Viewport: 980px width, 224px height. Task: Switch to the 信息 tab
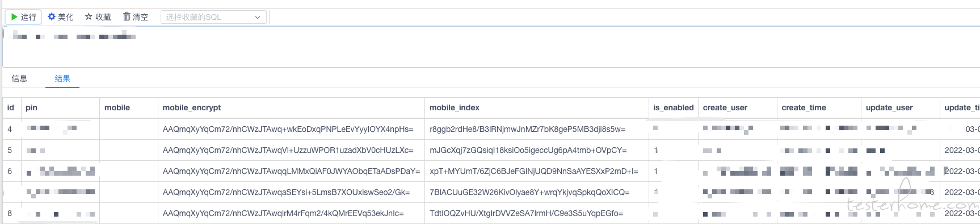[19, 78]
